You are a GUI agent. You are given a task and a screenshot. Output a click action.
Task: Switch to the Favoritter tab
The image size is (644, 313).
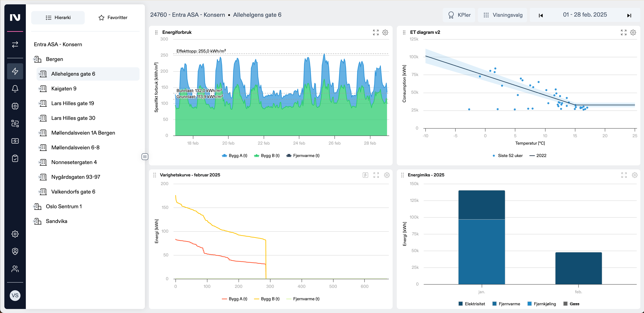pyautogui.click(x=113, y=17)
